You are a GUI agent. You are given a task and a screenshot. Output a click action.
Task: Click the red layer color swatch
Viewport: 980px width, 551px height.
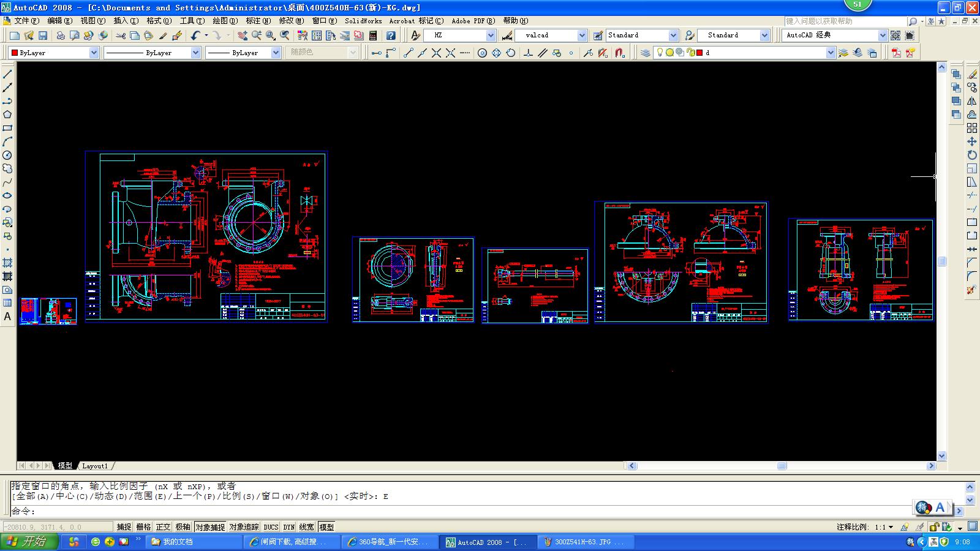(x=699, y=53)
